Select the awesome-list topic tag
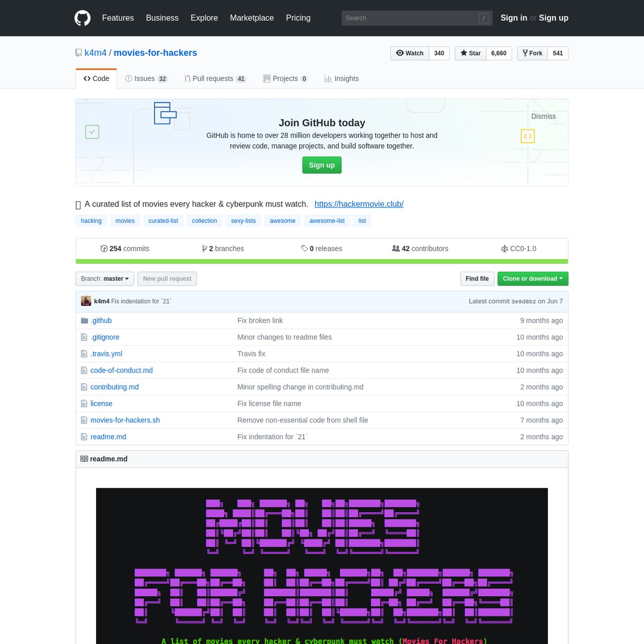644x644 pixels. coord(327,221)
